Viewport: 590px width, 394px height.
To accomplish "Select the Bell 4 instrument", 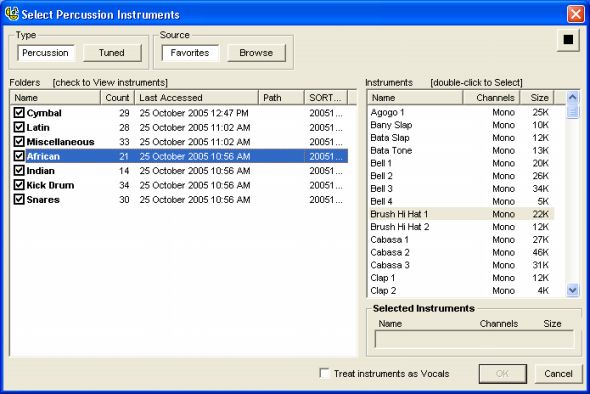I will (461, 201).
